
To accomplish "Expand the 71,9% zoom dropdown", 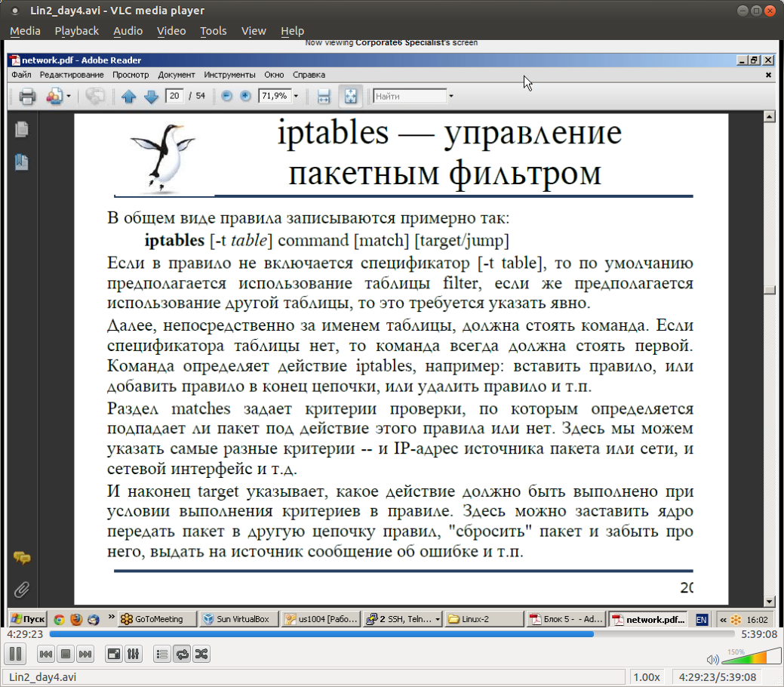I will [296, 97].
